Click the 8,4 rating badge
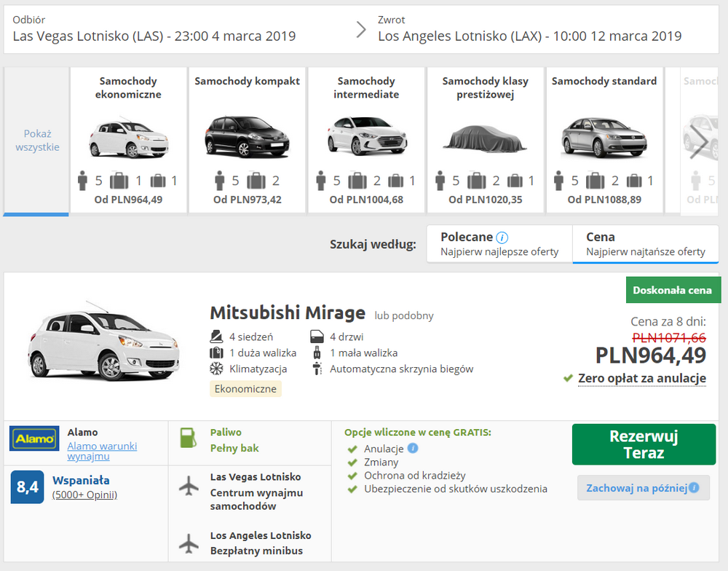 (x=28, y=487)
